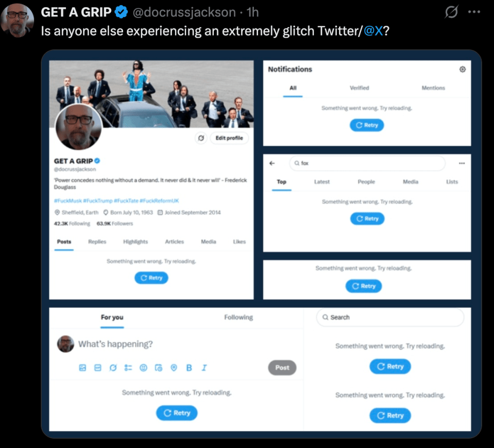This screenshot has width=494, height=448.
Task: Switch to the Following tab
Action: [x=239, y=317]
